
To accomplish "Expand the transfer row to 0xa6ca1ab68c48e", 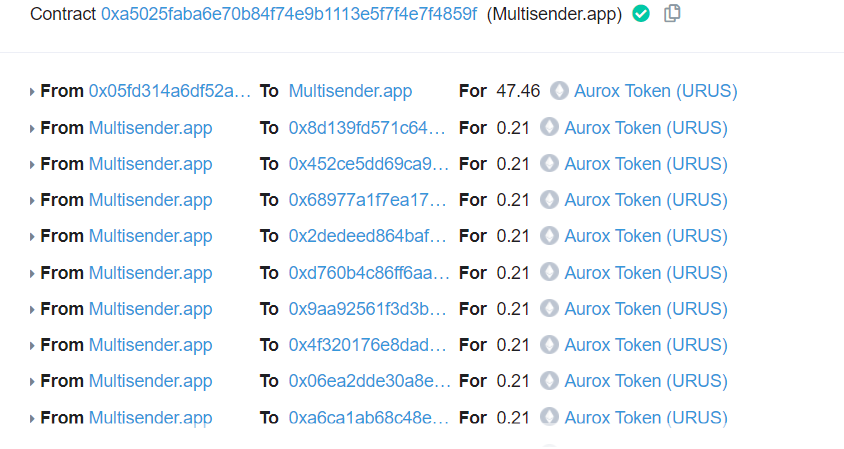I will click(x=32, y=419).
